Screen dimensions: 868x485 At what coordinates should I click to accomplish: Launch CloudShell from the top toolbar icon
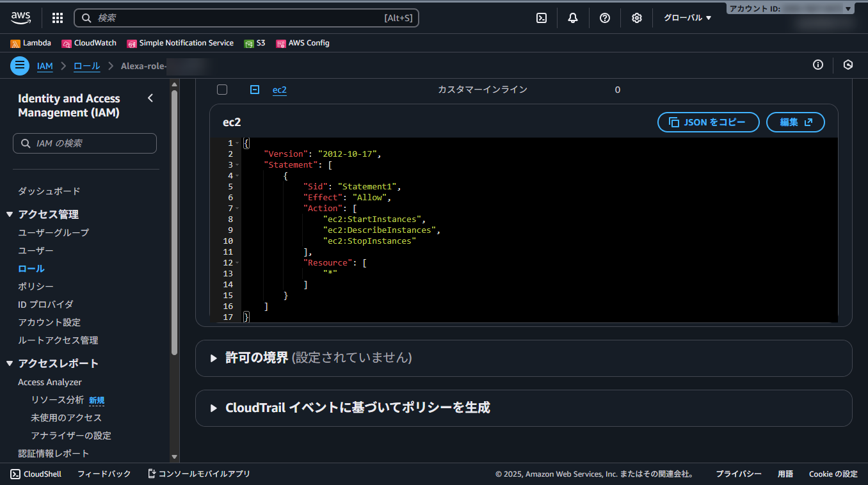pos(541,18)
